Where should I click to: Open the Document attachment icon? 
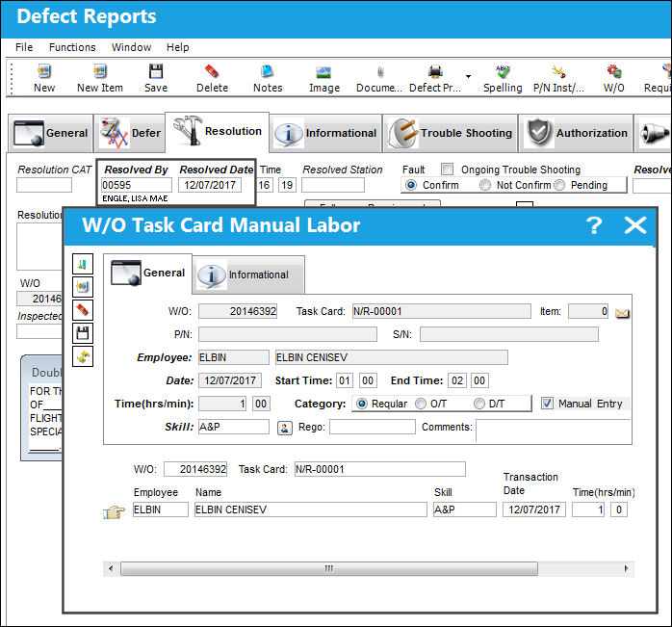(379, 72)
